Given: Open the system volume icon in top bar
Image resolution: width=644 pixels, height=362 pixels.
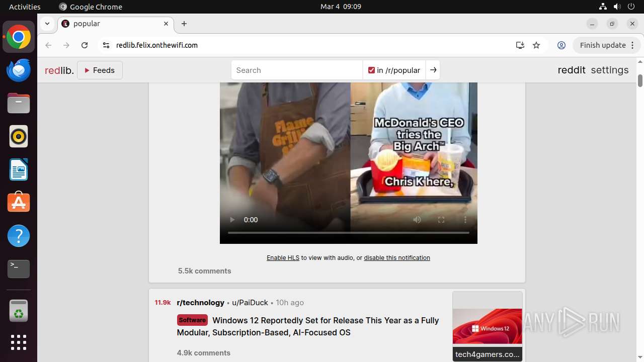Looking at the screenshot, I should (617, 7).
